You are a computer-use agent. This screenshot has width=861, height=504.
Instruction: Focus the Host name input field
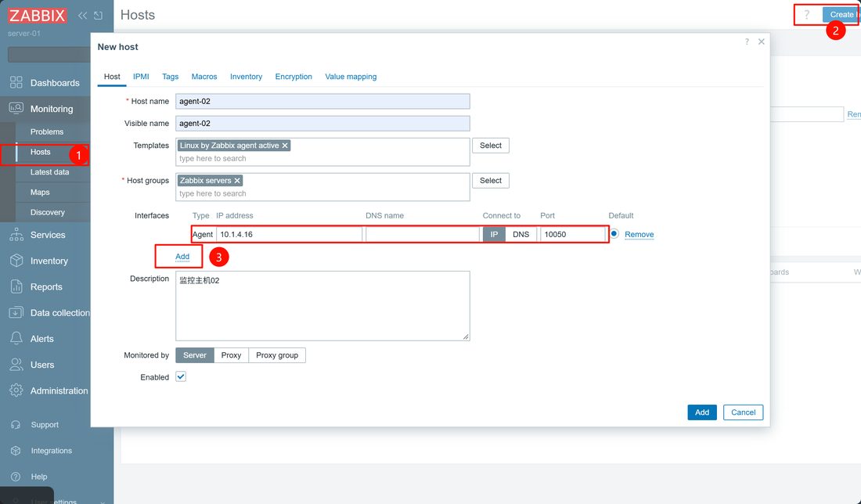tap(322, 101)
